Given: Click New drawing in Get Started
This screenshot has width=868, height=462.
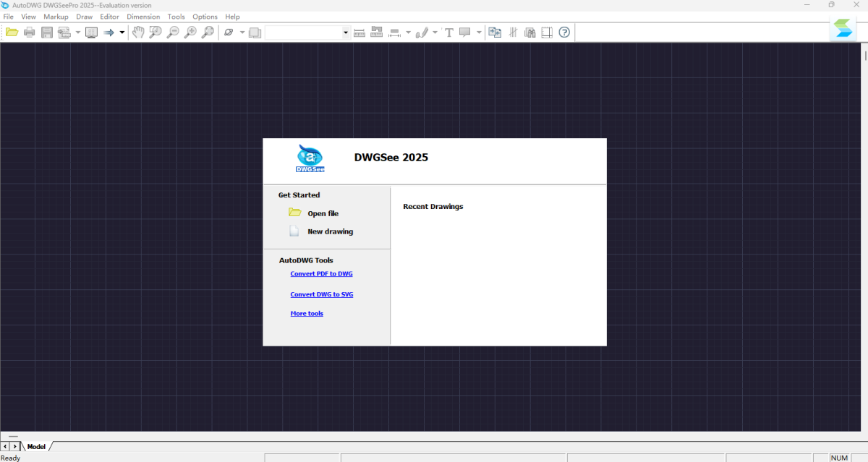Looking at the screenshot, I should (330, 231).
